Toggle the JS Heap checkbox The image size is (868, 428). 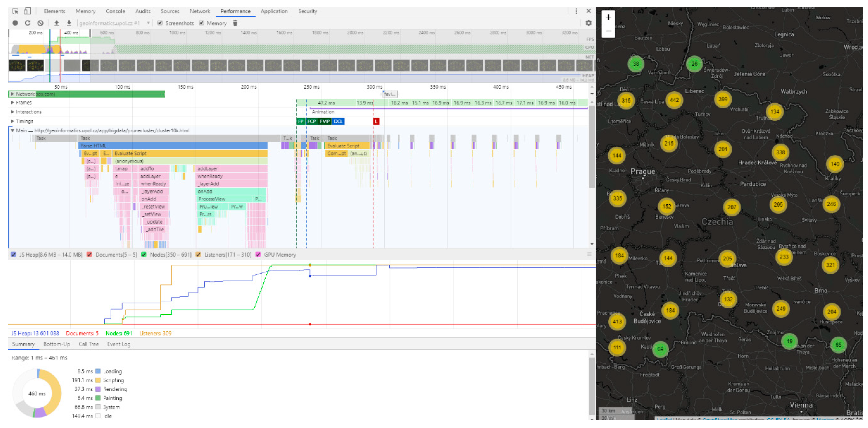click(13, 255)
